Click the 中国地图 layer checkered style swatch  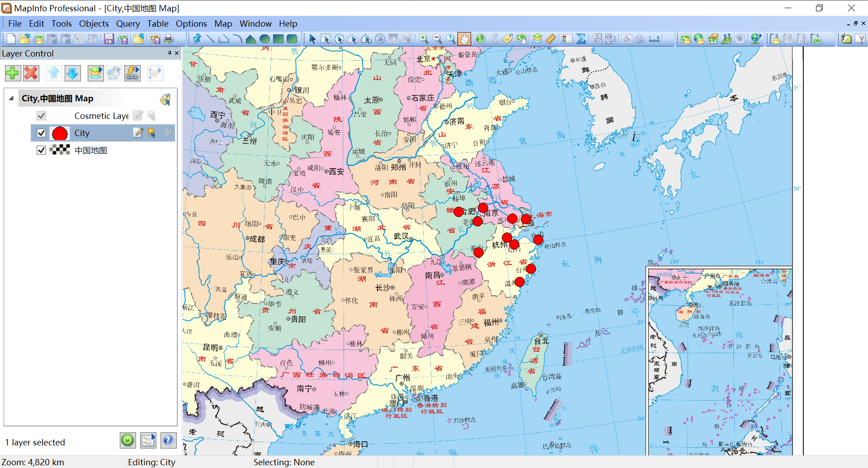click(60, 150)
